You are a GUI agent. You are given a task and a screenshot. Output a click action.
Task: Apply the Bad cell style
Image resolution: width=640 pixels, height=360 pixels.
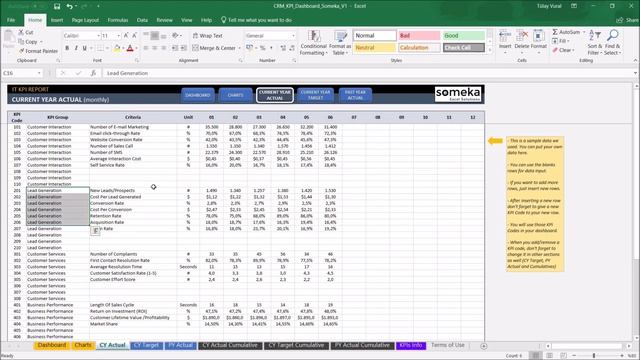pyautogui.click(x=419, y=36)
